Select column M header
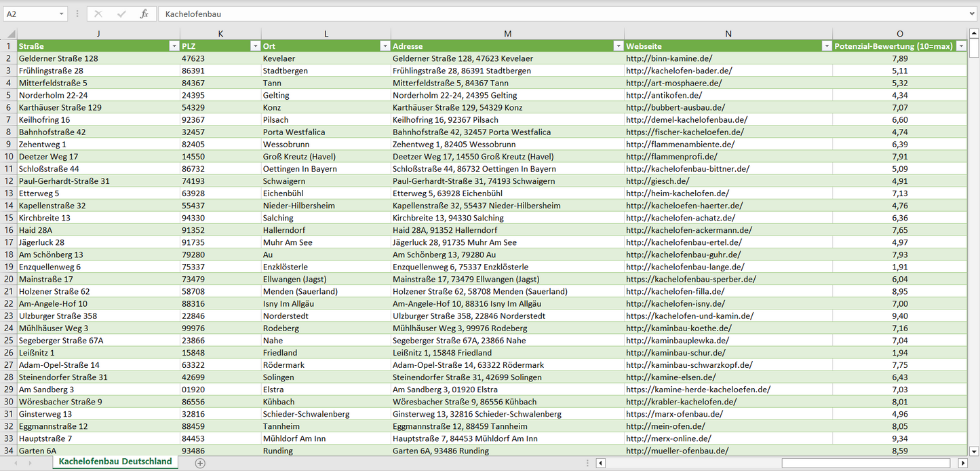 507,34
